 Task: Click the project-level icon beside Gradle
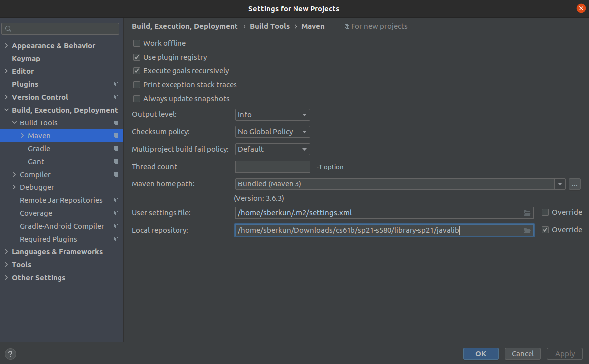point(117,149)
